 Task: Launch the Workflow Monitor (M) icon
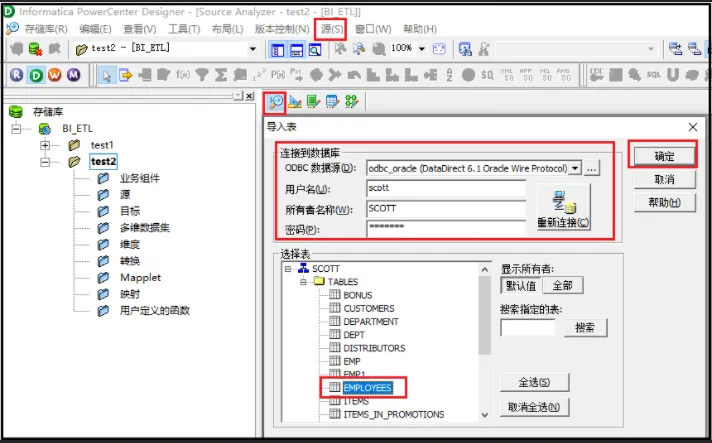pos(74,75)
